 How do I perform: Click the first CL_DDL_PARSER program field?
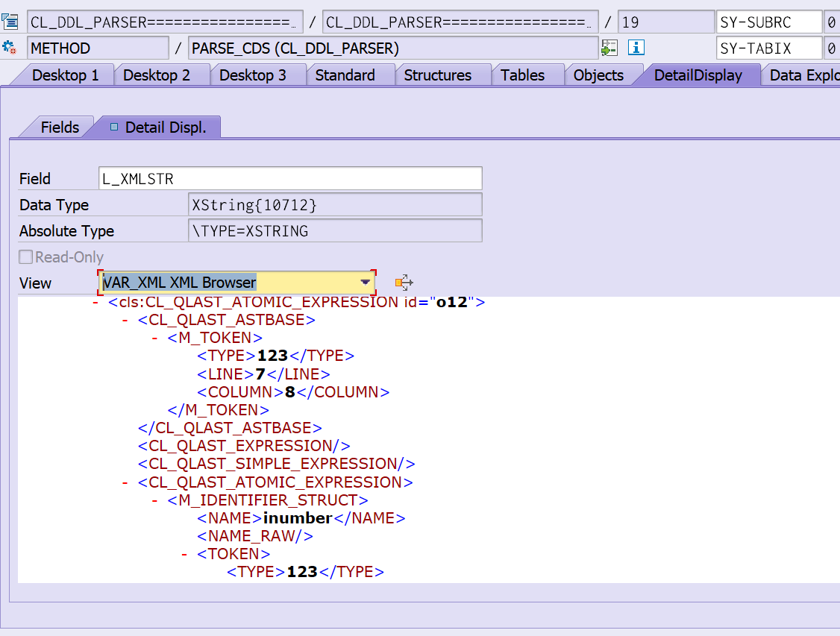[165, 22]
